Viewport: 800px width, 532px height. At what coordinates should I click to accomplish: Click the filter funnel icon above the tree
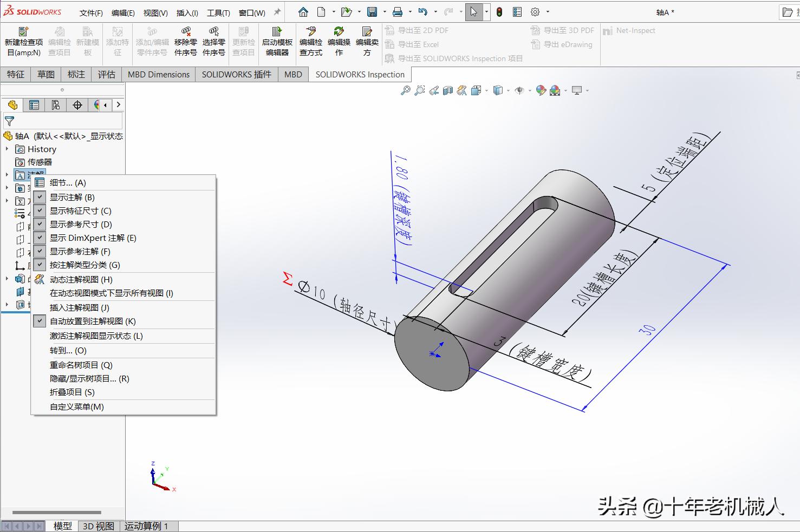click(9, 121)
